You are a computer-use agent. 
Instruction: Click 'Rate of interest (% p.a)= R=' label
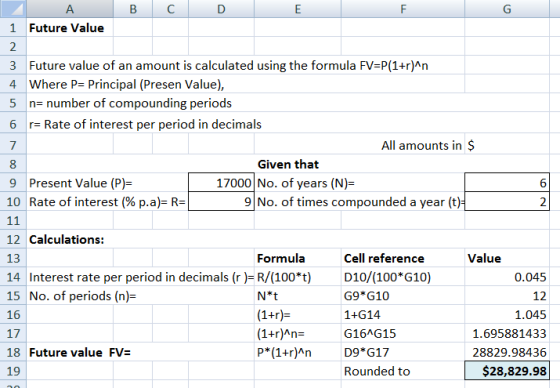click(107, 202)
